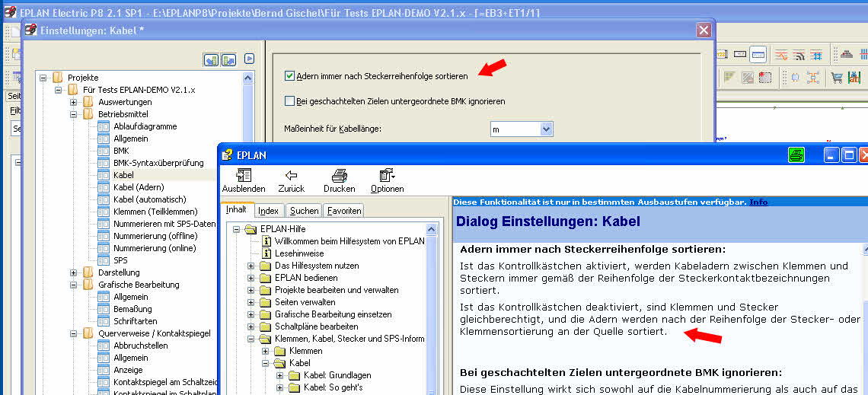Screen dimensions: 868x395
Task: Switch to the Index tab in help
Action: click(269, 210)
